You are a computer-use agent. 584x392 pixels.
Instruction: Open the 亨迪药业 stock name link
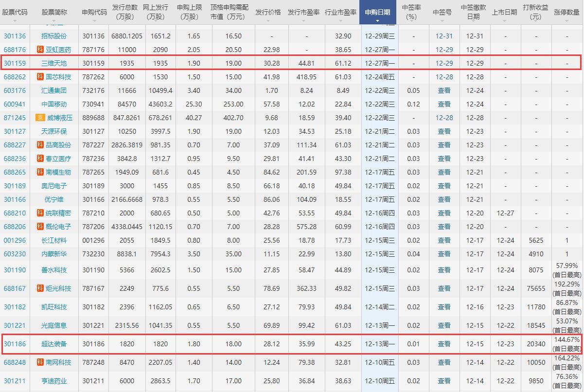point(54,381)
